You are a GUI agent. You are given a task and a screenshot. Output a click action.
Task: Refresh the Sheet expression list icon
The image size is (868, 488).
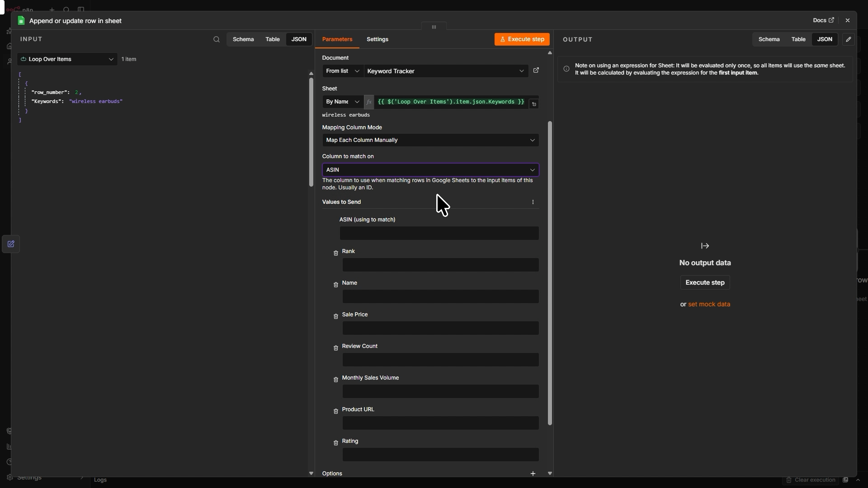point(534,104)
